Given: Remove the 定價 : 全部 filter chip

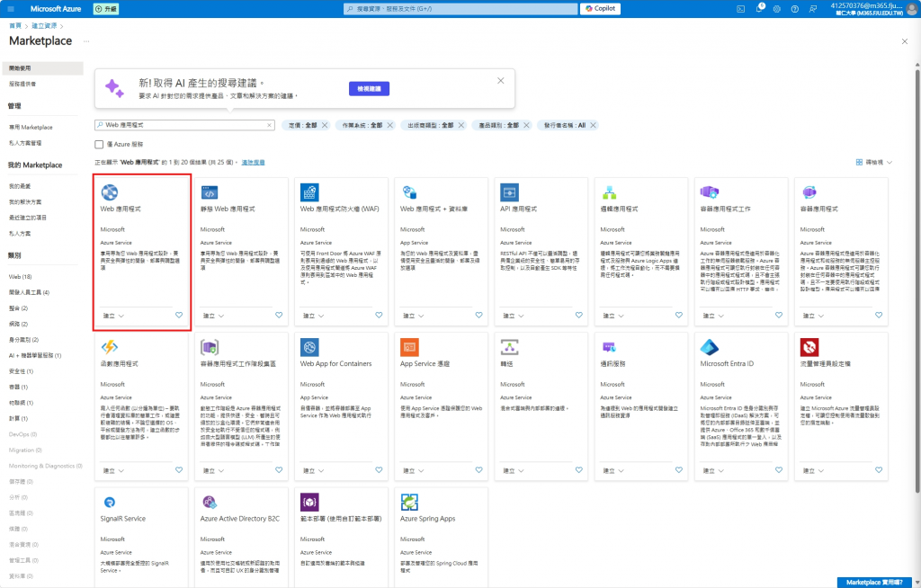Looking at the screenshot, I should (x=325, y=125).
